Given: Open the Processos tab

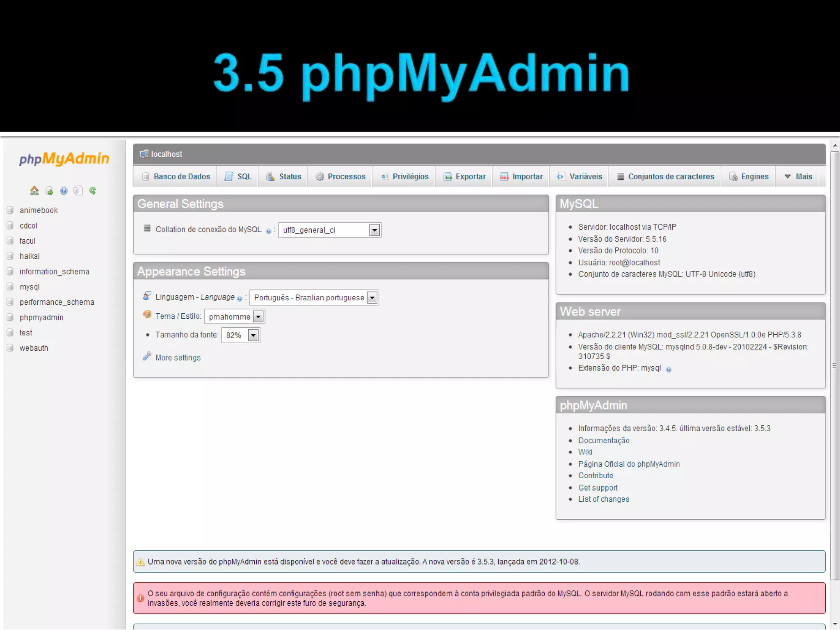Looking at the screenshot, I should tap(340, 176).
